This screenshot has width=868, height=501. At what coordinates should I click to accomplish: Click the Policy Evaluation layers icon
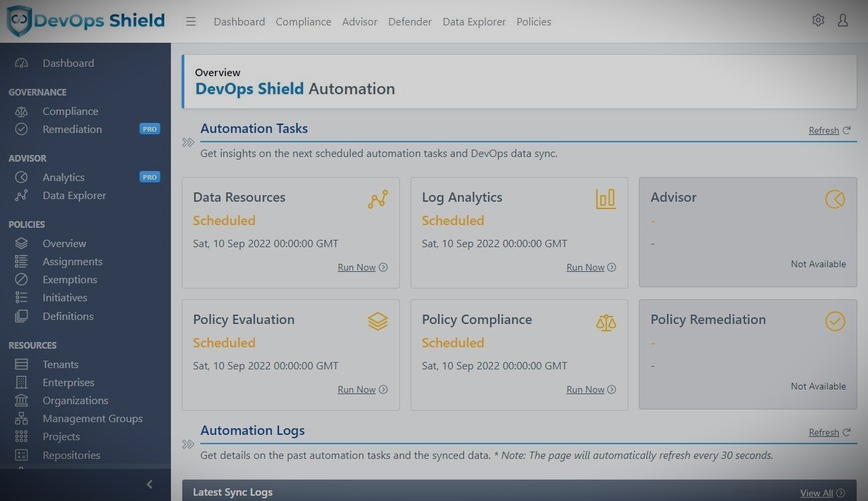(x=377, y=321)
